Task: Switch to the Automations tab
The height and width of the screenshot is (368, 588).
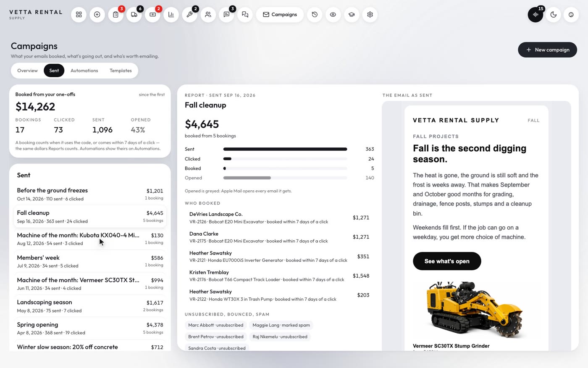Action: pos(84,71)
